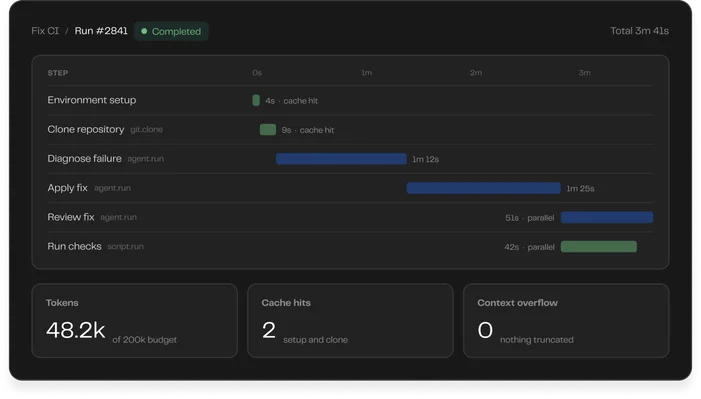This screenshot has width=701, height=399.
Task: Click the script.run tag
Action: 125,246
